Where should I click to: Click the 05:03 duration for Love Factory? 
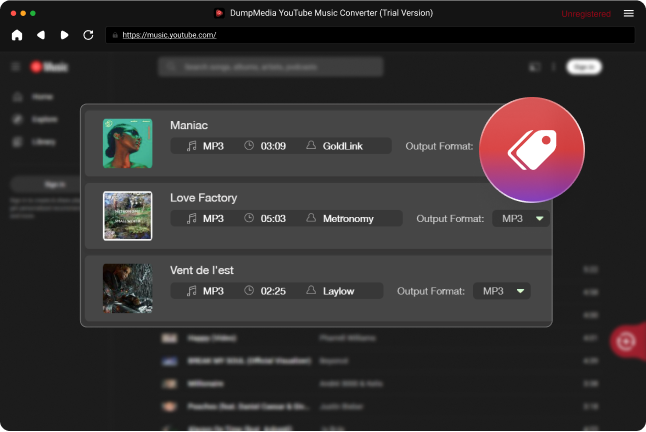[x=273, y=219]
